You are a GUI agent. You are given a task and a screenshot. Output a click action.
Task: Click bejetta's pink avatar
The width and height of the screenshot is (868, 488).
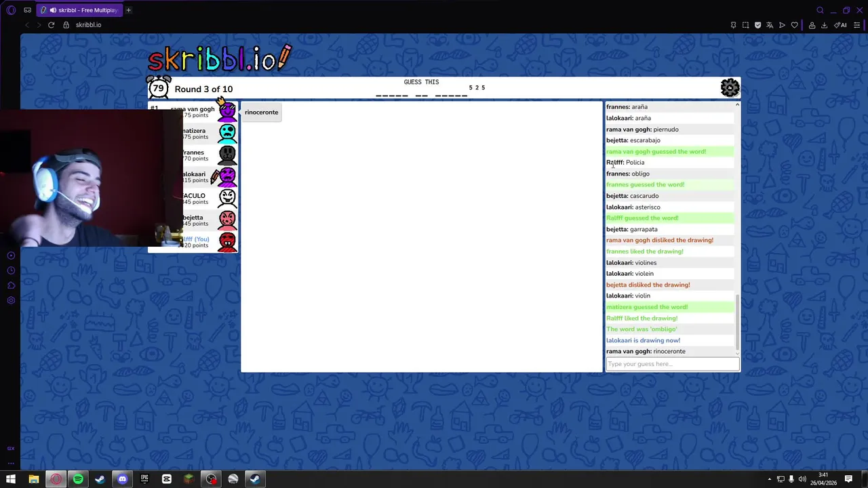coord(227,220)
